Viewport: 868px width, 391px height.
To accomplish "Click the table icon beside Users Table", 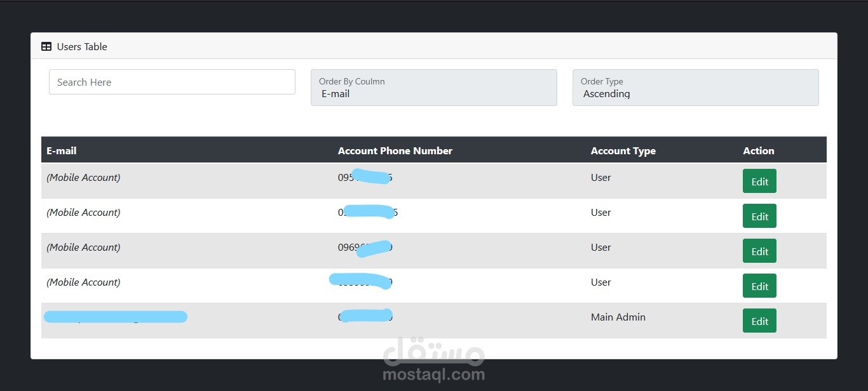I will (x=46, y=46).
